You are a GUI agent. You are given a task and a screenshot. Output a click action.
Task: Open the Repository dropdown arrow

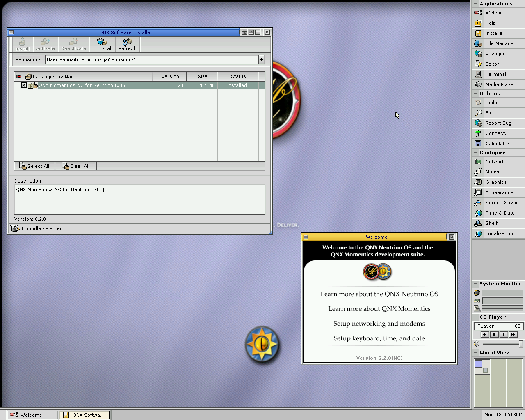click(261, 59)
